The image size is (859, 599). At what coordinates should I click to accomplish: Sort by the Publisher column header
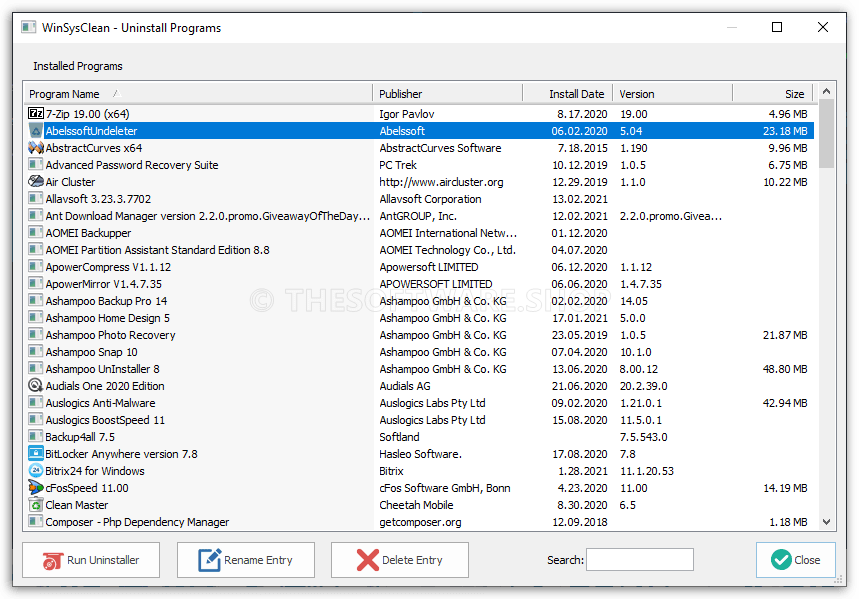click(448, 94)
